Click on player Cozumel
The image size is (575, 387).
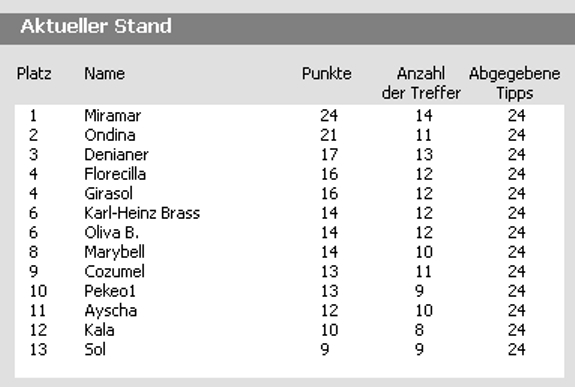(114, 271)
